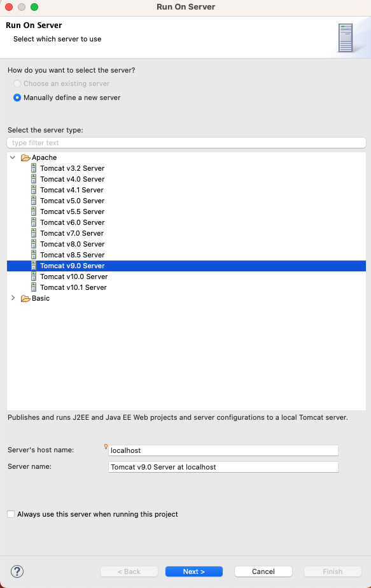Click the server icon beside Tomcat v7.0 Server
The height and width of the screenshot is (588, 371).
[34, 234]
